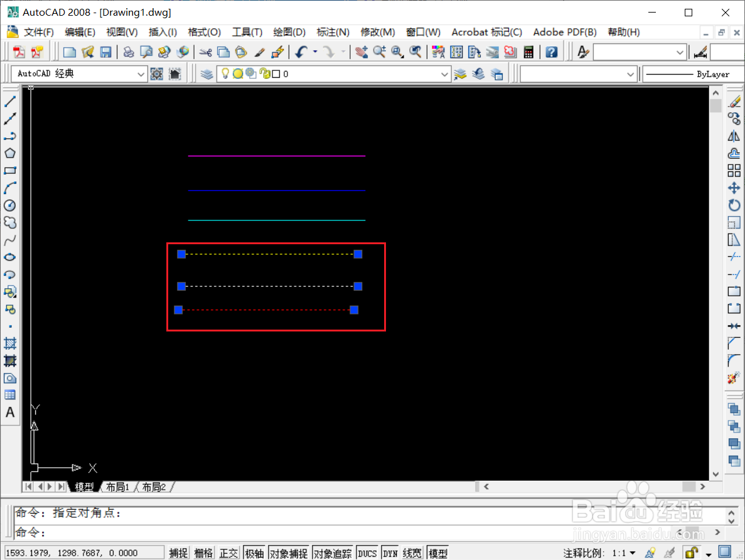Click the Move tool
Screen dimensions: 745x560
point(734,188)
